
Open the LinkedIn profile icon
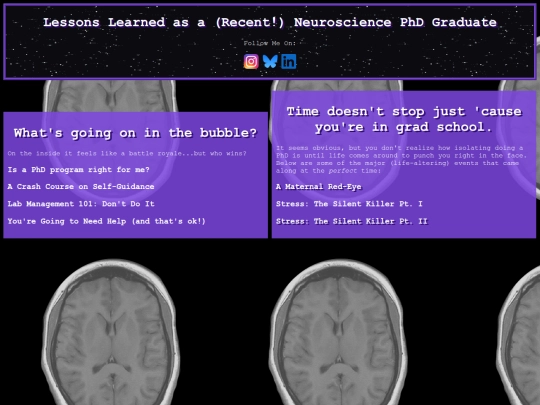(x=289, y=62)
